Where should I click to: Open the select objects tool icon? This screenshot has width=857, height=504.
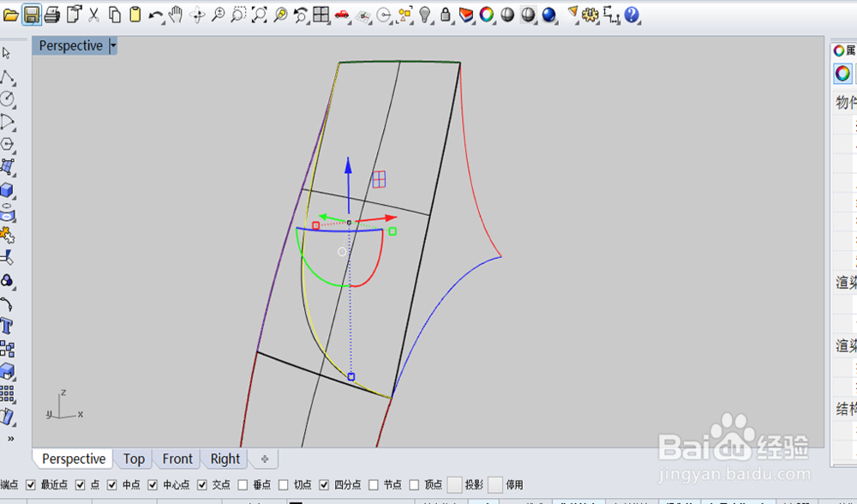pos(405,15)
